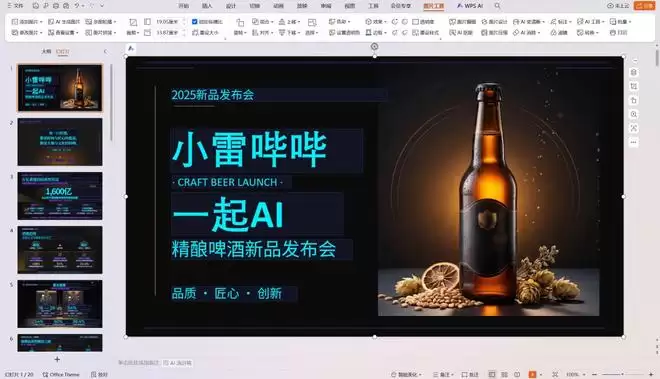660x379 pixels.
Task: Click the orange slideshow play icon in status bar
Action: (532, 374)
